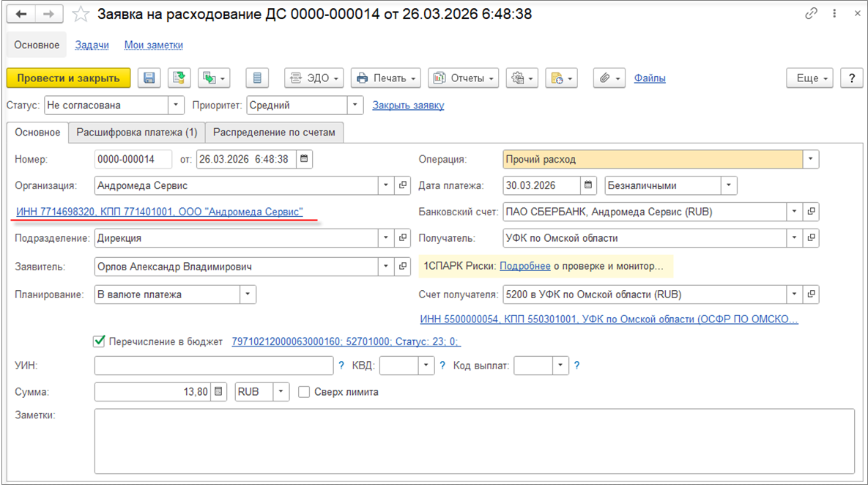
Task: Expand the Статус dropdown
Action: tap(176, 105)
